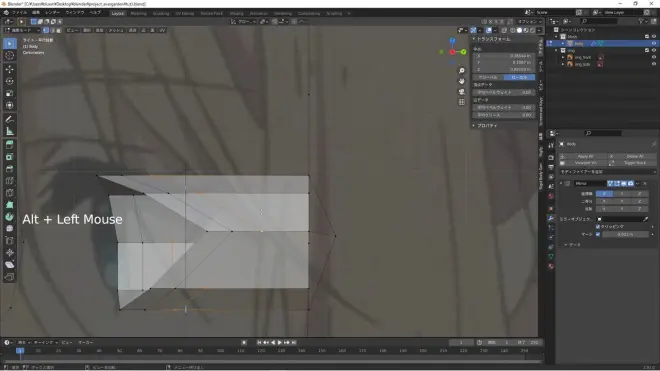Switch to solid viewport shading
660x371 pixels.
point(519,30)
